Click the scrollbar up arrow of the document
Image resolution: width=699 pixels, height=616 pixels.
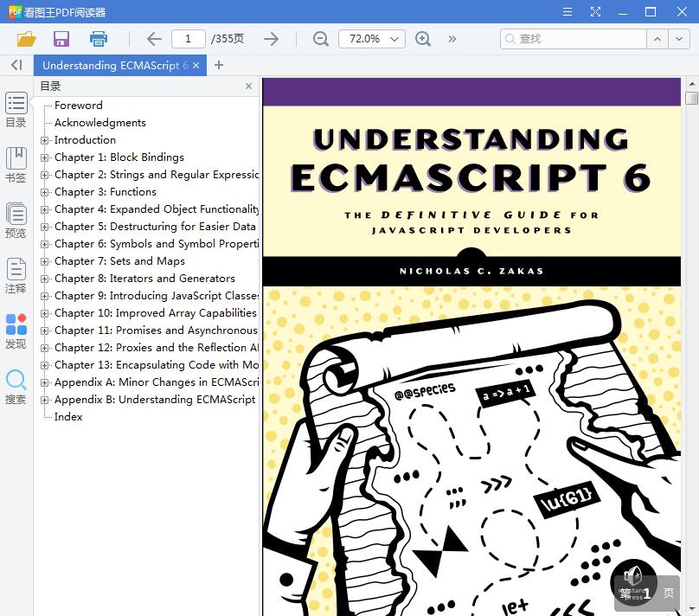pyautogui.click(x=691, y=83)
